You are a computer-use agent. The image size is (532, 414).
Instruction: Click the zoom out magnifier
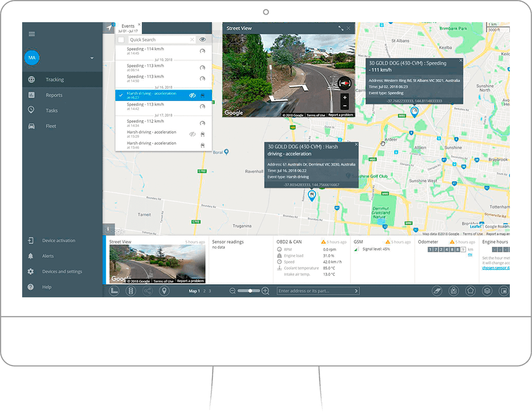coord(233,291)
